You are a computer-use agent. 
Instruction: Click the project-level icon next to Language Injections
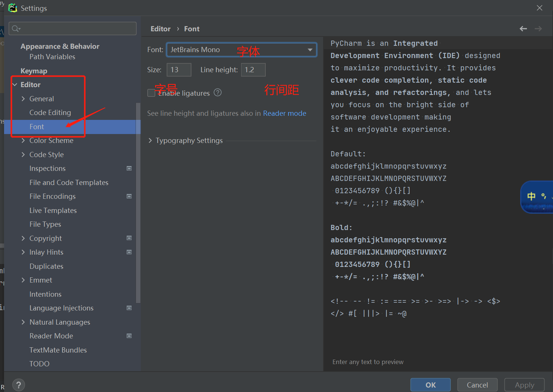[129, 308]
